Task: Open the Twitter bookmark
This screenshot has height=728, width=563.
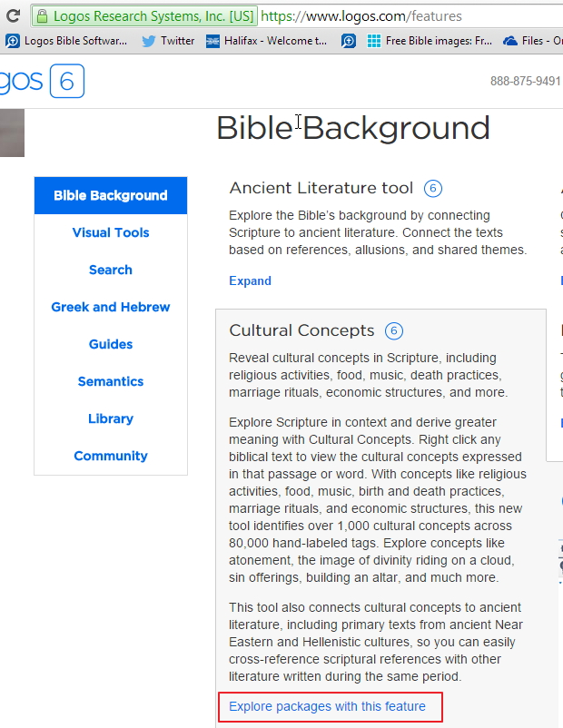Action: pyautogui.click(x=168, y=41)
